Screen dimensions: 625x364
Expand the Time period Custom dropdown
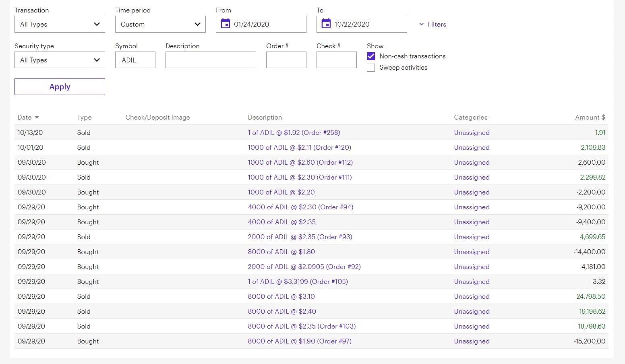160,24
